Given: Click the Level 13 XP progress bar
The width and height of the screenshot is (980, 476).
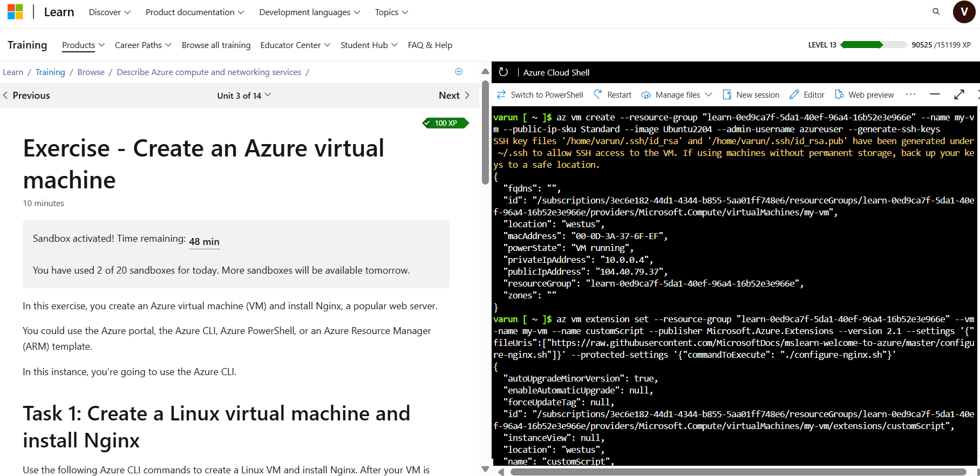Looking at the screenshot, I should tap(874, 45).
